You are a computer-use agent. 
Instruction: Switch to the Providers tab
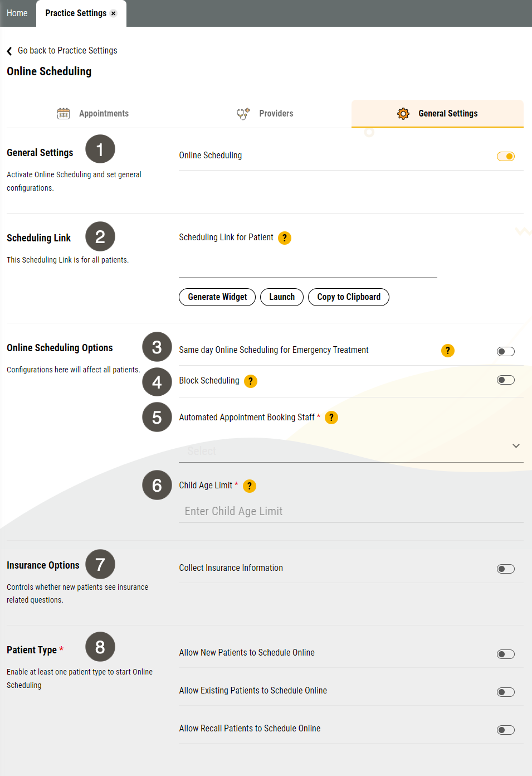265,114
